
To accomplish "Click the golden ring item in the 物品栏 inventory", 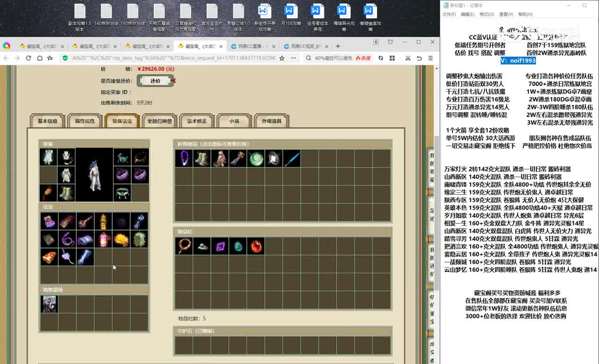I will click(184, 246).
